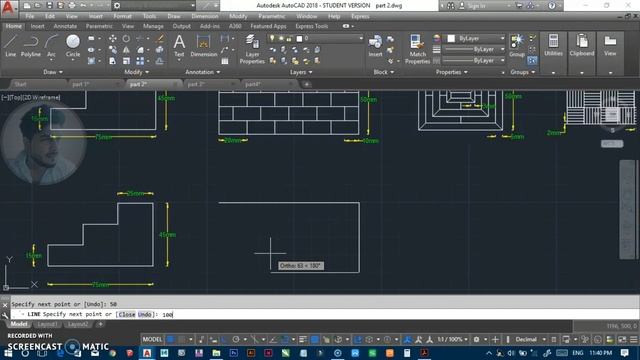The width and height of the screenshot is (640, 360).
Task: Expand the Groups panel
Action: click(522, 72)
